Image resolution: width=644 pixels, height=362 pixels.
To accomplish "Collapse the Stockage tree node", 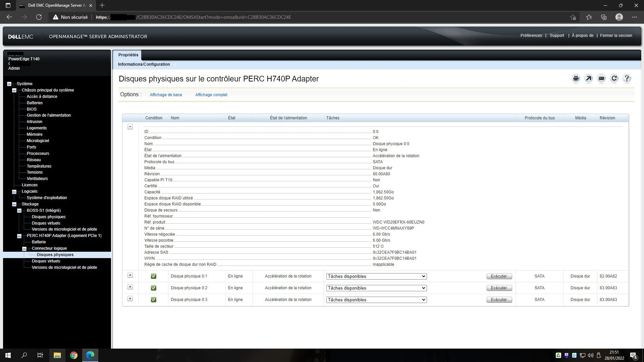I will (x=14, y=204).
